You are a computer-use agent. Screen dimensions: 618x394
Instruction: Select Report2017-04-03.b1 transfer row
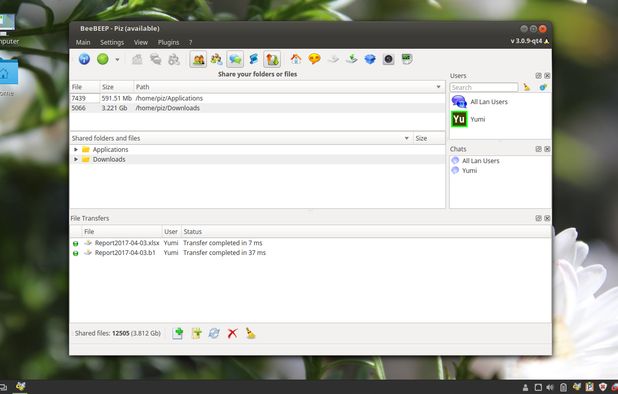(310, 253)
